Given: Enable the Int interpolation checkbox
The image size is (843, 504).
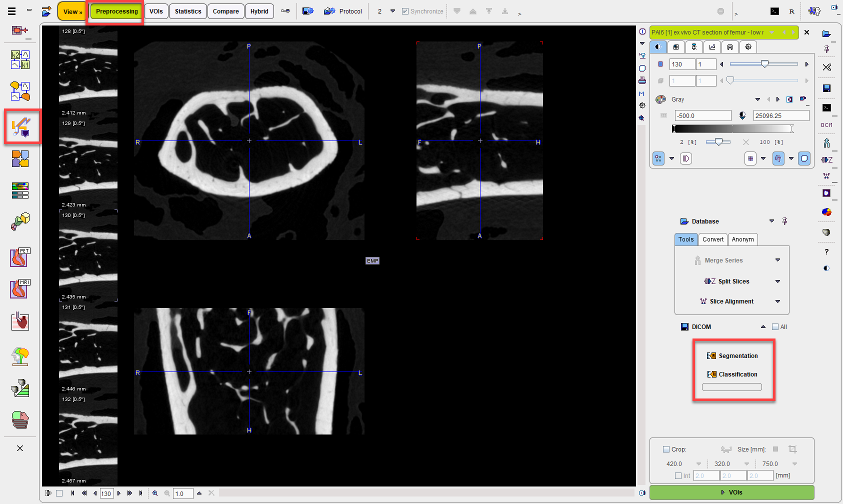Looking at the screenshot, I should click(678, 476).
